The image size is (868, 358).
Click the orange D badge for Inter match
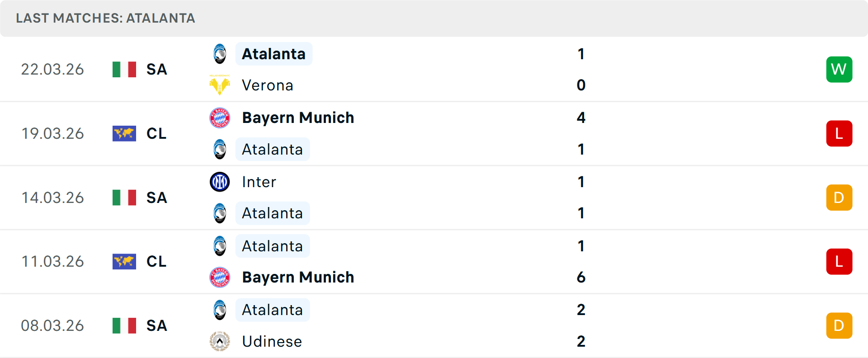click(x=839, y=198)
